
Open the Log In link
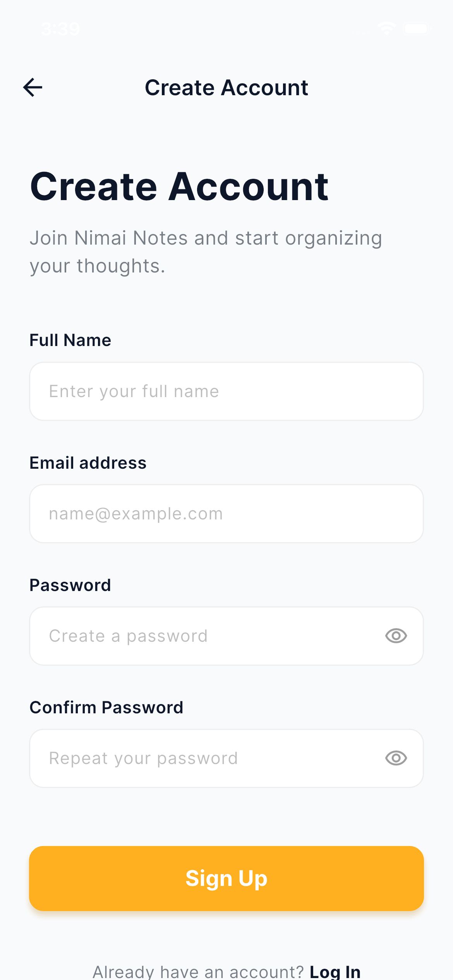tap(335, 972)
